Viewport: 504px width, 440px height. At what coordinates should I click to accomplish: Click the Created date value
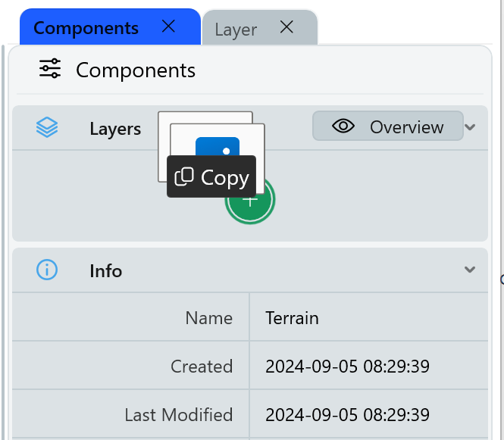(x=347, y=367)
